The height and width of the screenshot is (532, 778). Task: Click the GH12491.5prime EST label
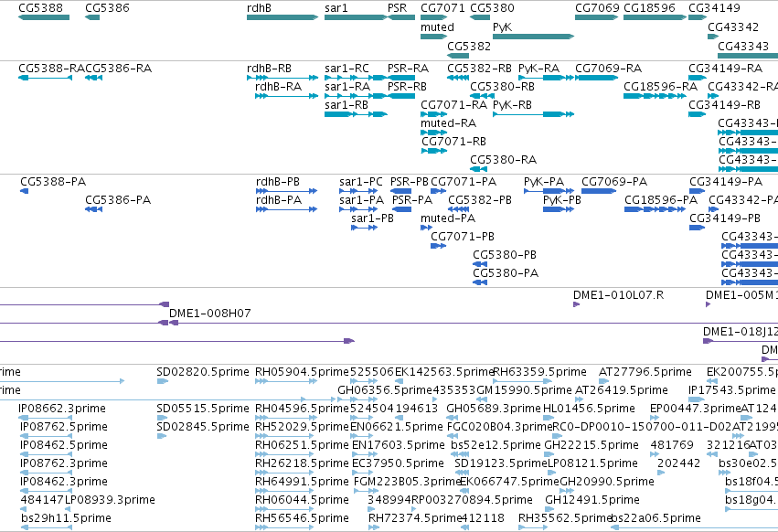pyautogui.click(x=592, y=500)
